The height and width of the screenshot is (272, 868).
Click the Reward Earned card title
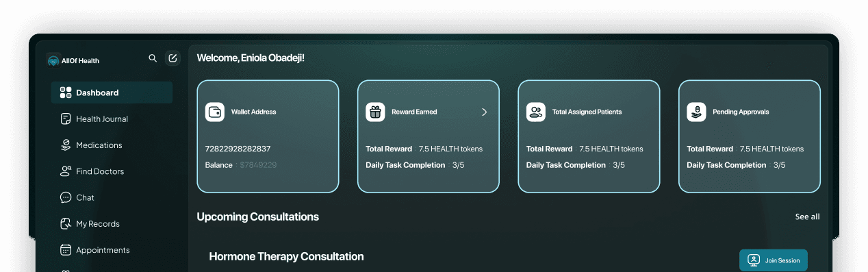414,112
